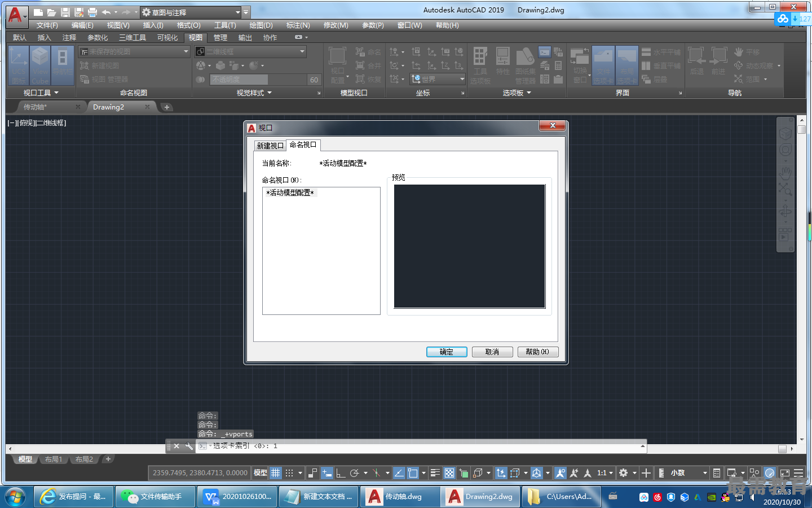Toggle polar tracking in status bar
The image size is (812, 508).
point(355,473)
